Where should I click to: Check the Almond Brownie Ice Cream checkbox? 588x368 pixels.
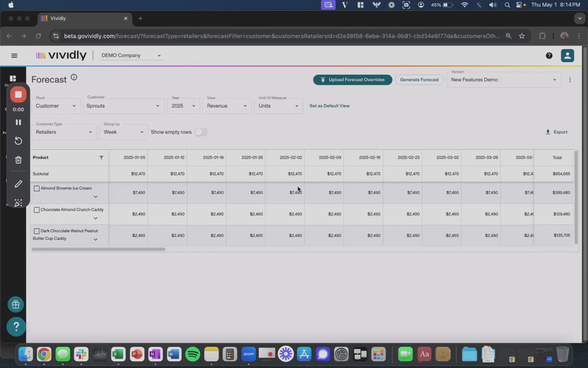(x=37, y=189)
